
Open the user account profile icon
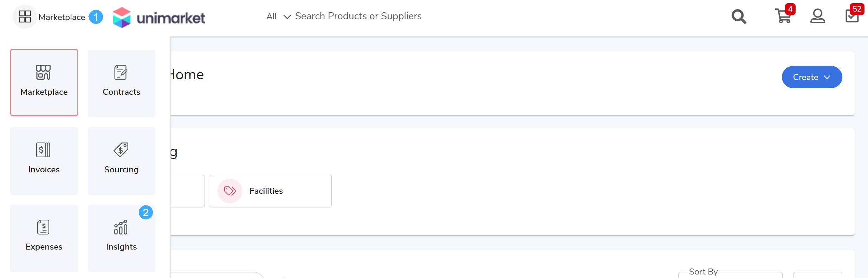point(817,16)
